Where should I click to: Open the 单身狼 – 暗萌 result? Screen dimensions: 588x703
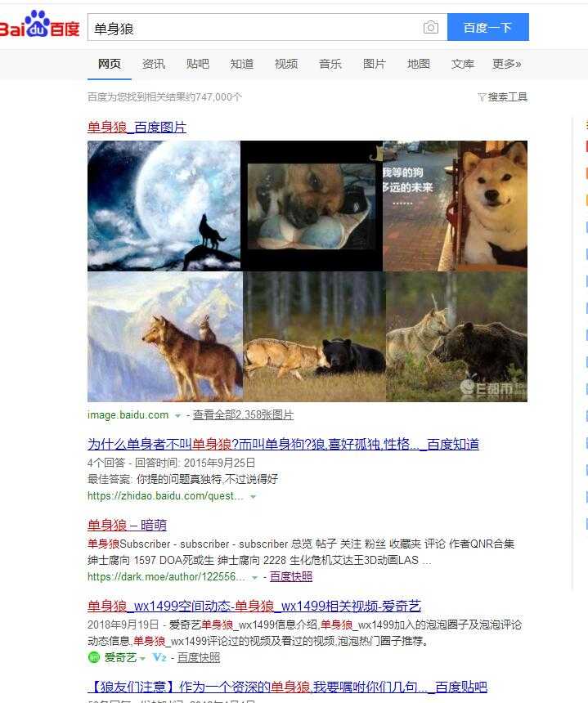click(x=127, y=525)
